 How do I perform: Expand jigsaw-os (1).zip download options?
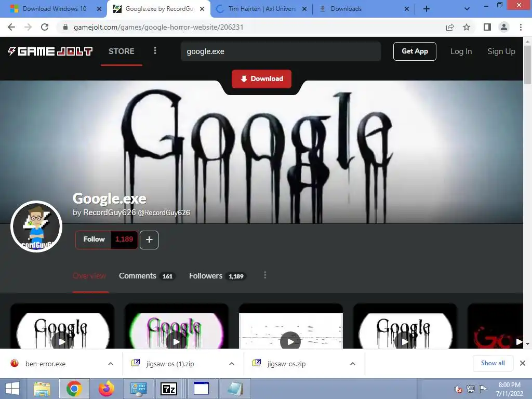point(232,364)
